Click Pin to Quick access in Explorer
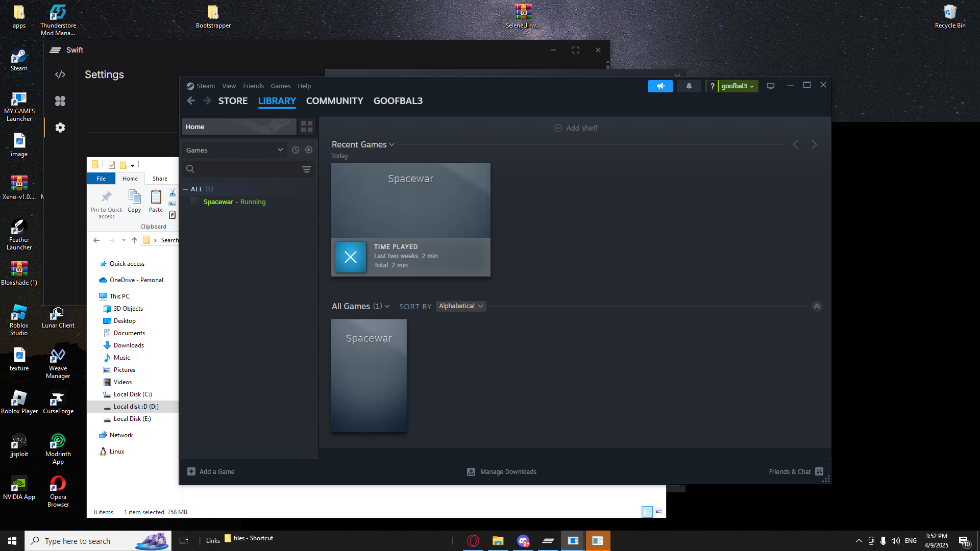Viewport: 980px width, 551px height. (x=107, y=205)
